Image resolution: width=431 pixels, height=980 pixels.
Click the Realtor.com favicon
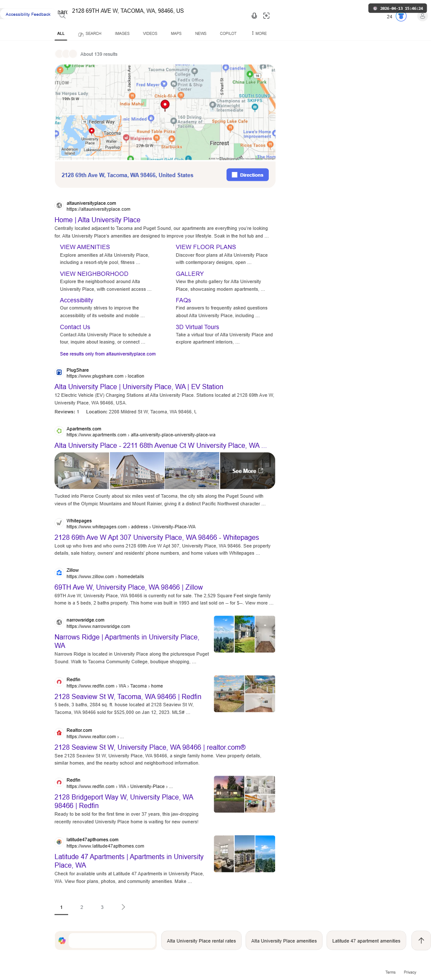(59, 733)
